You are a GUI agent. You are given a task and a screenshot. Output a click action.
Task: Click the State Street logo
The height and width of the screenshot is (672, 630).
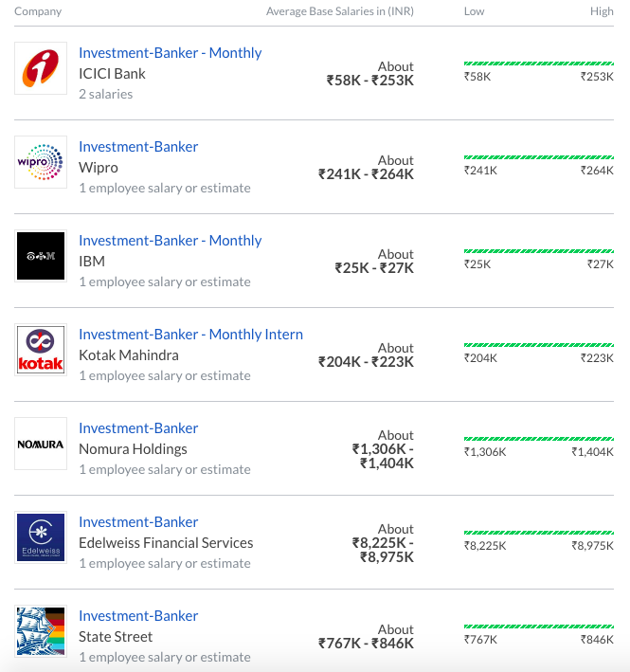(x=41, y=631)
